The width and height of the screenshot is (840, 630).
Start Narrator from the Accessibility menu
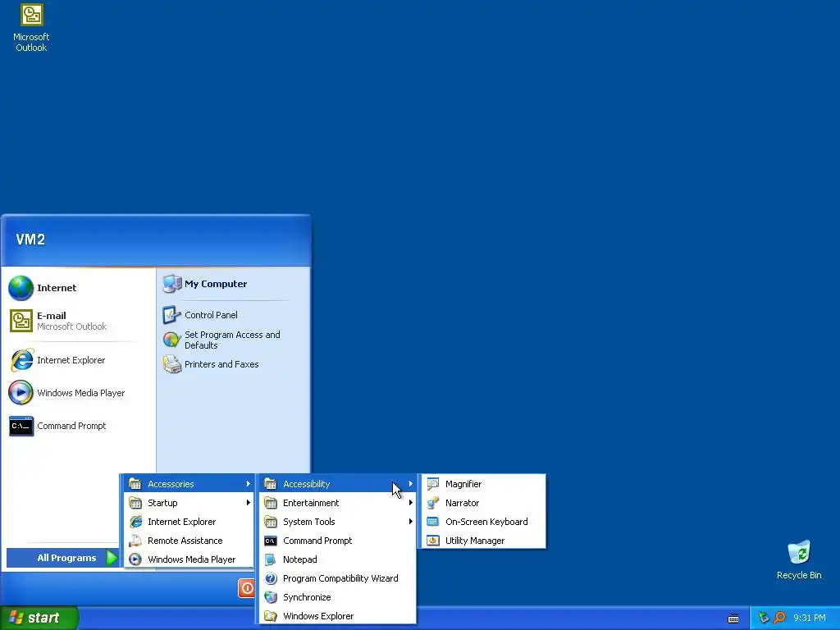click(484, 503)
